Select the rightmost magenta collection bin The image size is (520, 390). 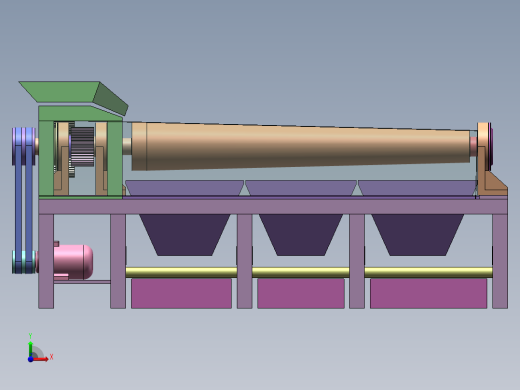(428, 293)
